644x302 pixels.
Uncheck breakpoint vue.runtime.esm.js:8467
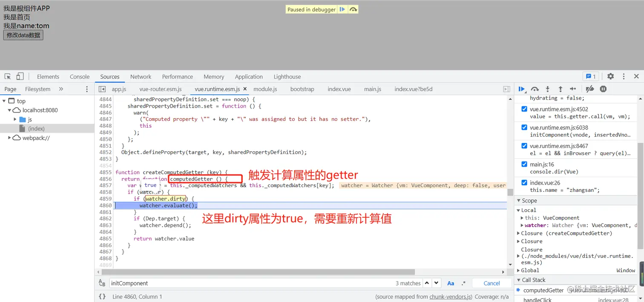524,145
